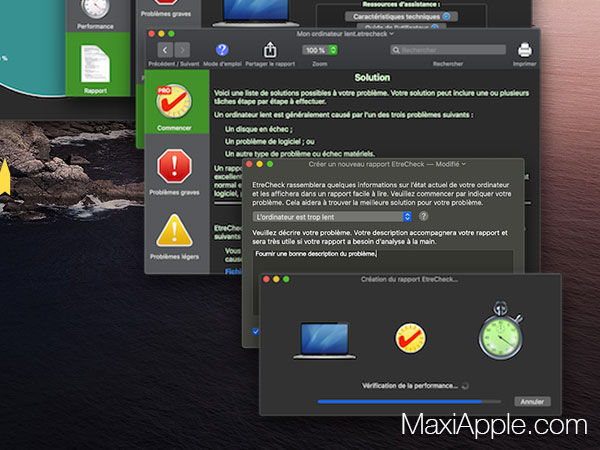Click the EtreCheck checkmark icon in progress dialog

tap(410, 338)
